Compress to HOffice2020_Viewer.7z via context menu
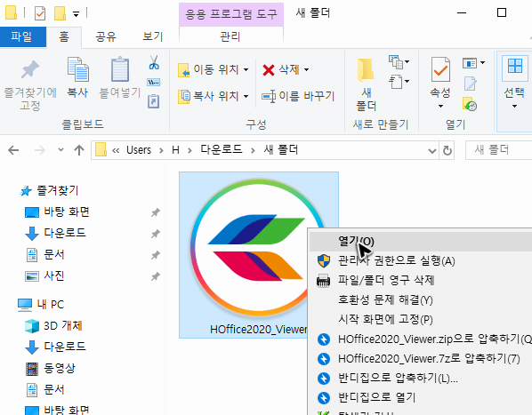The height and width of the screenshot is (415, 532). (x=421, y=359)
